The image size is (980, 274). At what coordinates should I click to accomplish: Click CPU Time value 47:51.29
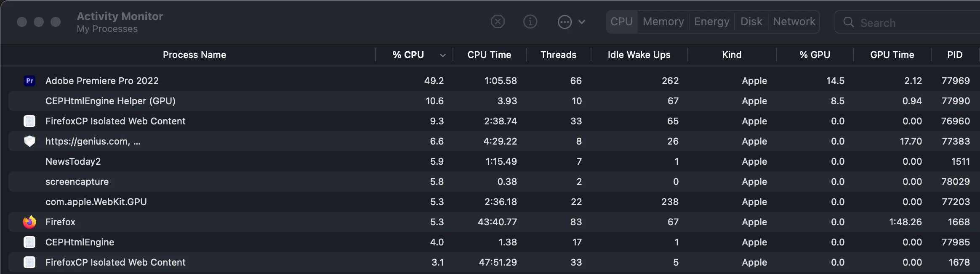click(498, 262)
